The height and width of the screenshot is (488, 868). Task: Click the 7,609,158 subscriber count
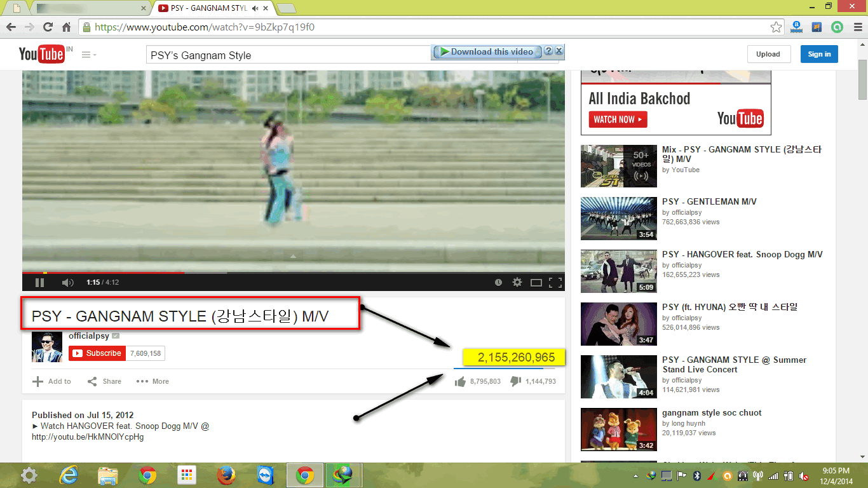pos(146,353)
